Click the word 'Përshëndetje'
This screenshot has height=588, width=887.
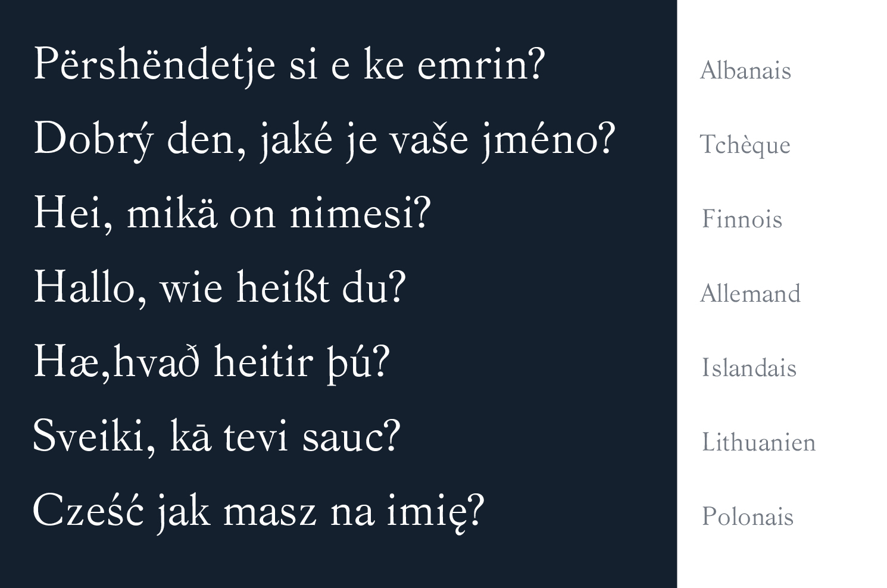click(154, 64)
